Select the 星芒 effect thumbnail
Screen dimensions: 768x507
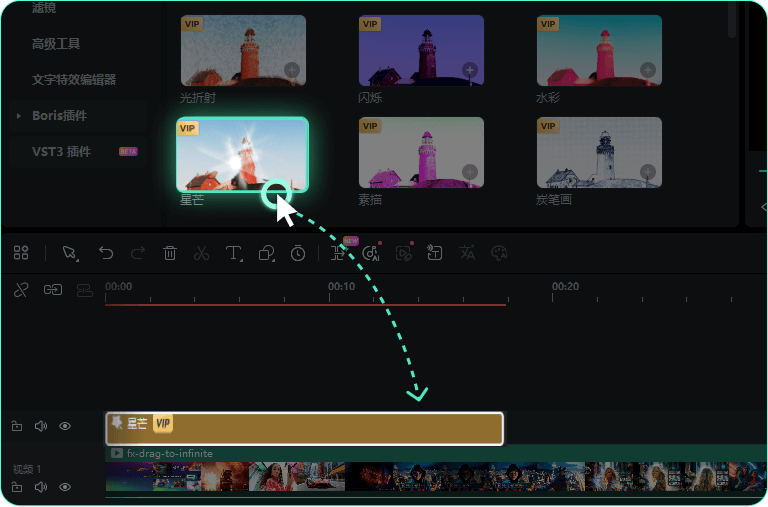point(242,154)
